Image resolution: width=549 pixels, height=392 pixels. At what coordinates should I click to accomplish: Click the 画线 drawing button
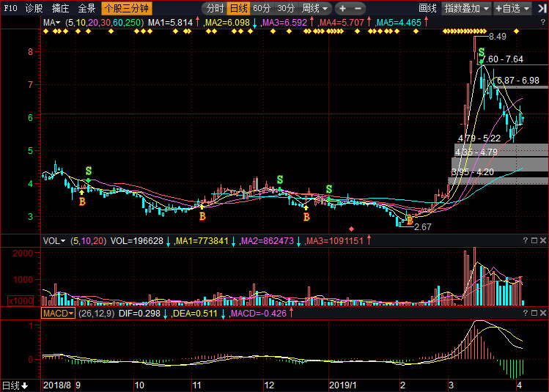coord(427,9)
